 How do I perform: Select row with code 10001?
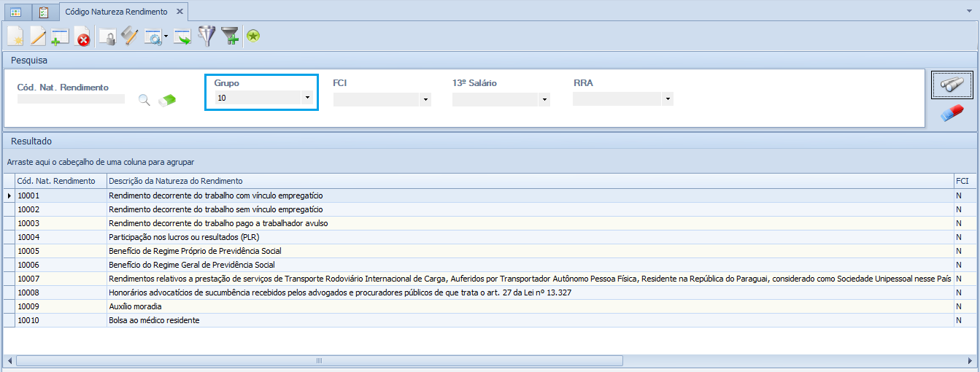pyautogui.click(x=490, y=195)
